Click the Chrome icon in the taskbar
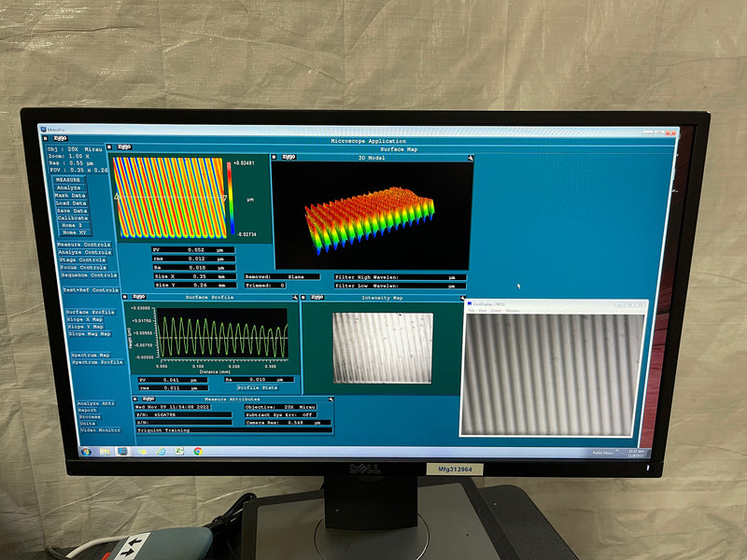 tap(197, 451)
